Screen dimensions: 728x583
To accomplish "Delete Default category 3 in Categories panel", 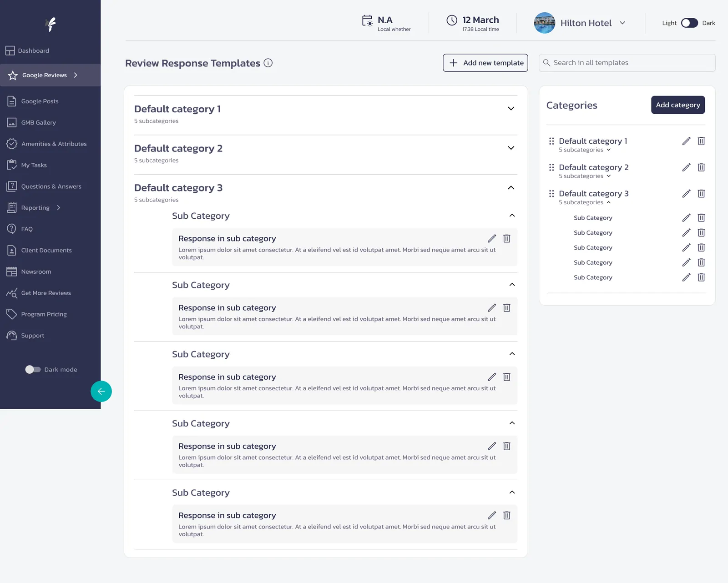I will tap(701, 194).
